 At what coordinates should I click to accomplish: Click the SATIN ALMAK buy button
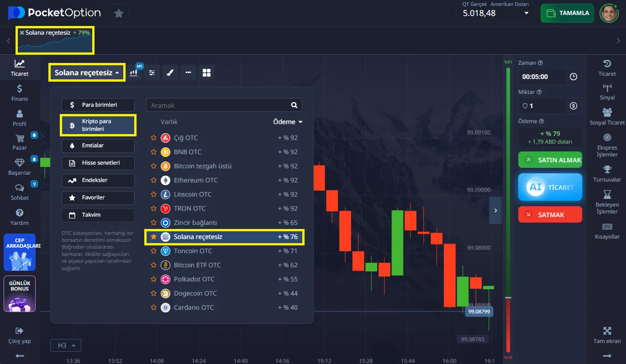550,160
